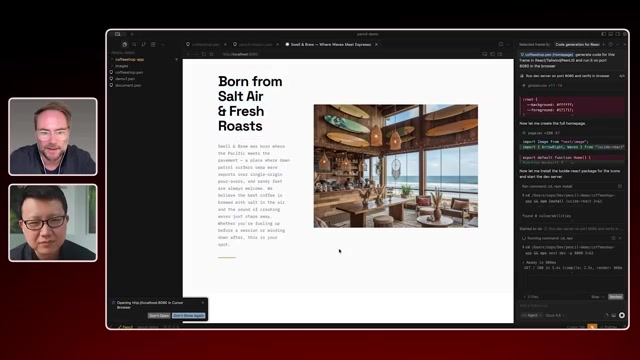Click the image attach icon in chat input

pyautogui.click(x=613, y=316)
